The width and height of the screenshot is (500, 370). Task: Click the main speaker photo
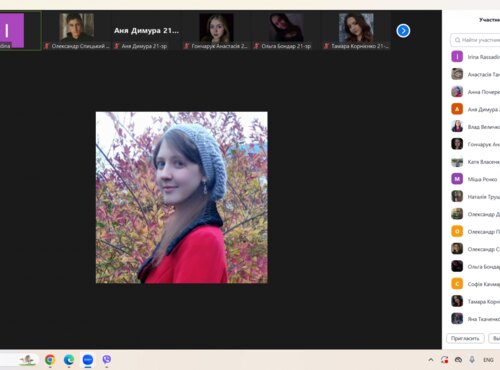point(182,197)
